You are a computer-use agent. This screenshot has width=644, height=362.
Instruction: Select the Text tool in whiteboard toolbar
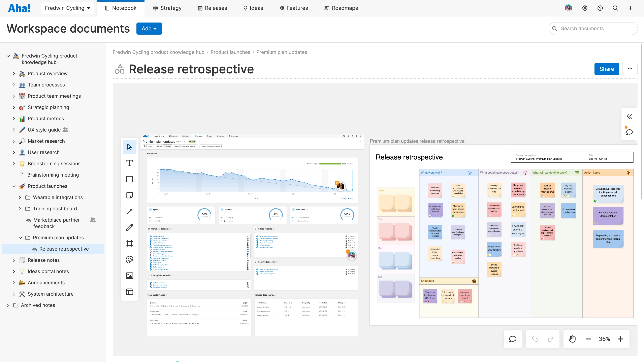click(x=129, y=163)
